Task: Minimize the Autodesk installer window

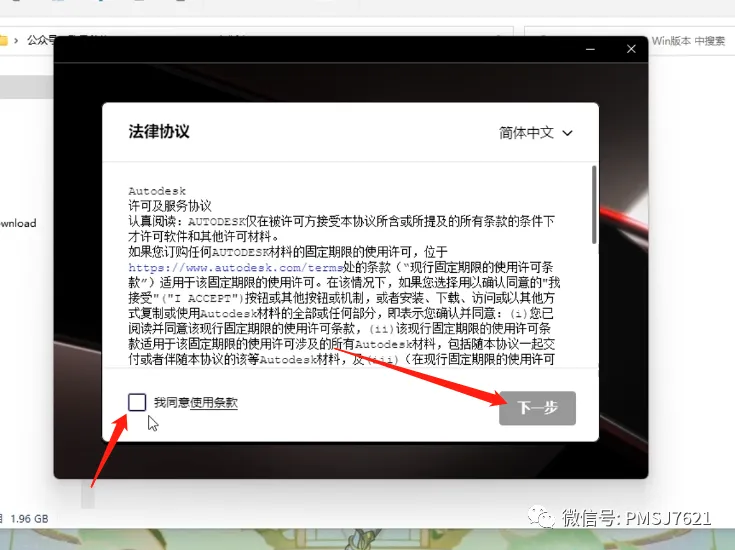Action: pos(590,49)
